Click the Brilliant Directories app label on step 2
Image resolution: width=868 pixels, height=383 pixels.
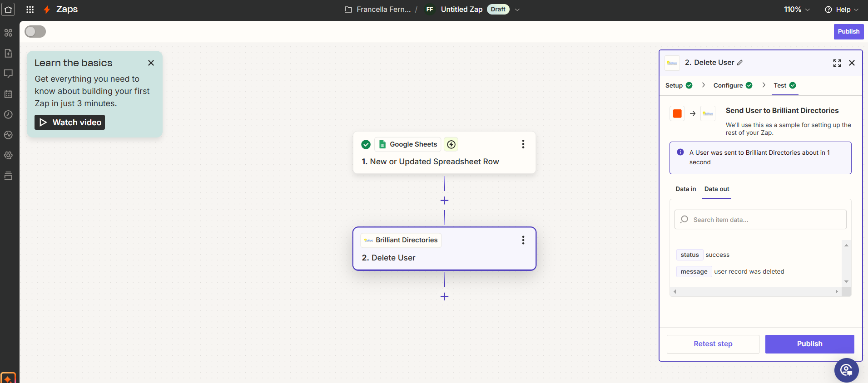tap(401, 240)
